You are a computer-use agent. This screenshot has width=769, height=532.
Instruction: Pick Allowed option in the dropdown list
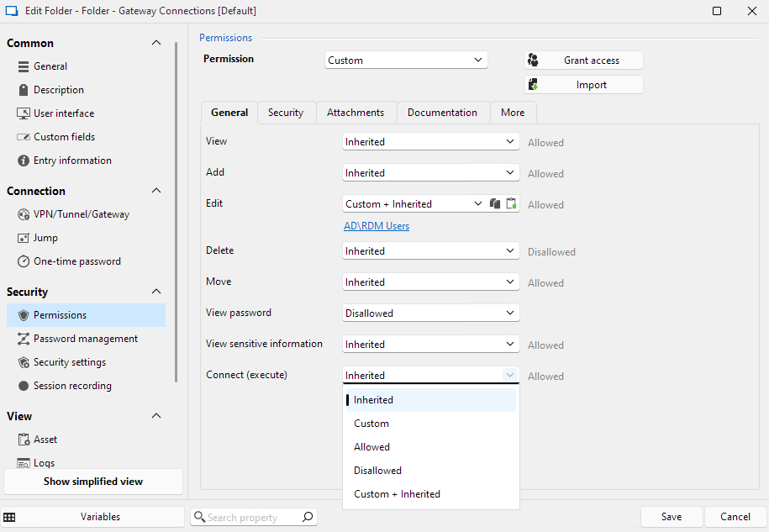pyautogui.click(x=371, y=447)
